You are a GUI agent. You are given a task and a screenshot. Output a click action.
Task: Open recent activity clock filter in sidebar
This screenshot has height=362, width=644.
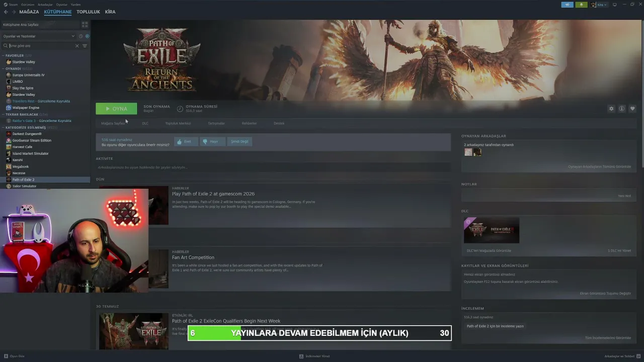pos(80,36)
